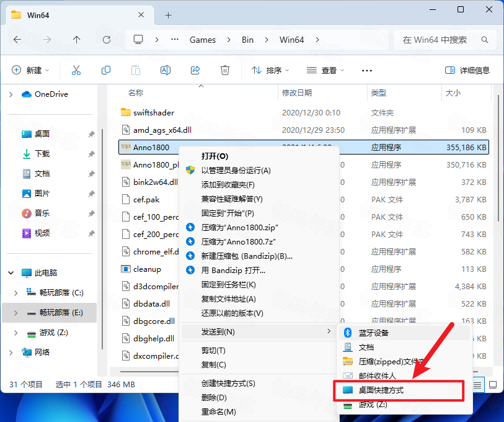Click the Copy icon in toolbar

click(106, 70)
